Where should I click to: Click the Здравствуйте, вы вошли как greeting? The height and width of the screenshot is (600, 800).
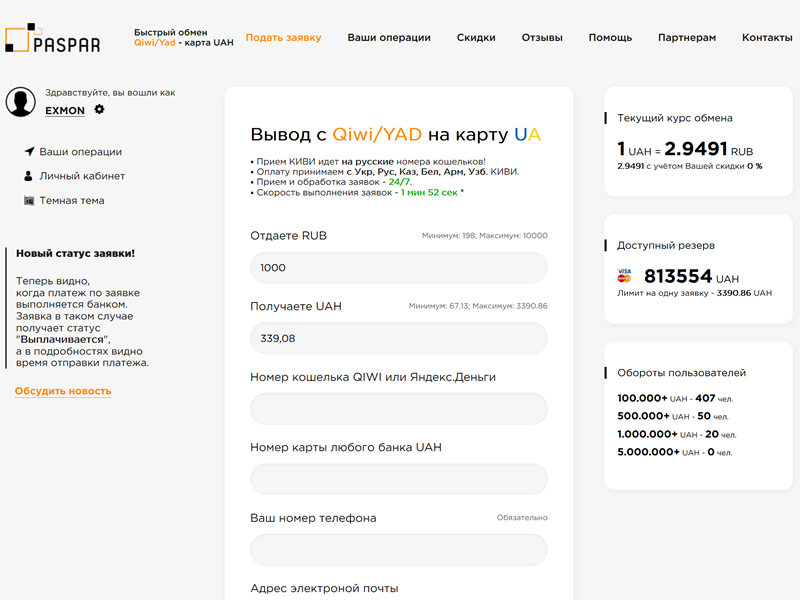(x=110, y=92)
